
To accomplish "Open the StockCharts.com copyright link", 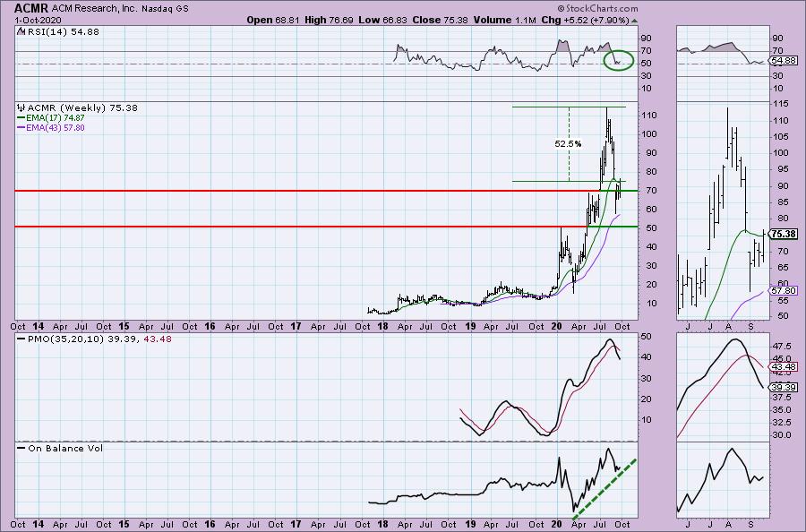I will click(597, 8).
